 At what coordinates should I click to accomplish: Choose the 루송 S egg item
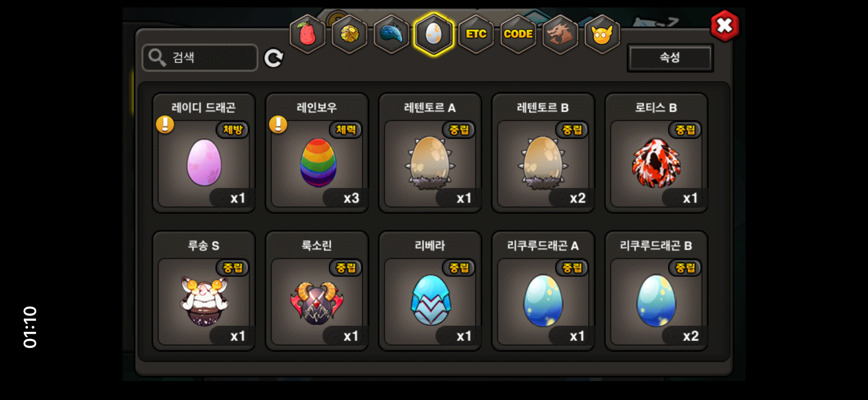[x=204, y=291]
